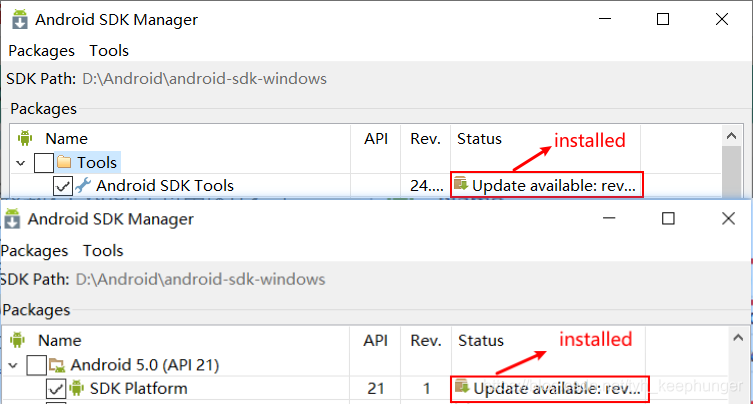
Task: Click the update package icon in SDK Platform status
Action: (462, 386)
